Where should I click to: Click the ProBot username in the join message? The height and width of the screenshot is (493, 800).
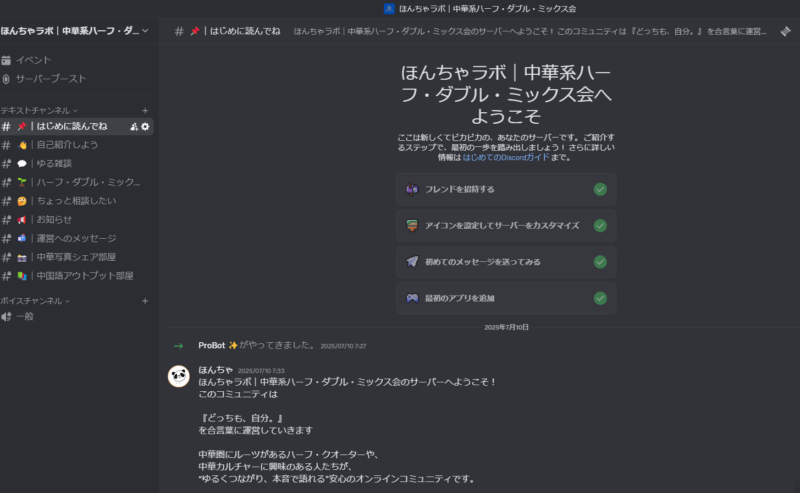pyautogui.click(x=212, y=346)
